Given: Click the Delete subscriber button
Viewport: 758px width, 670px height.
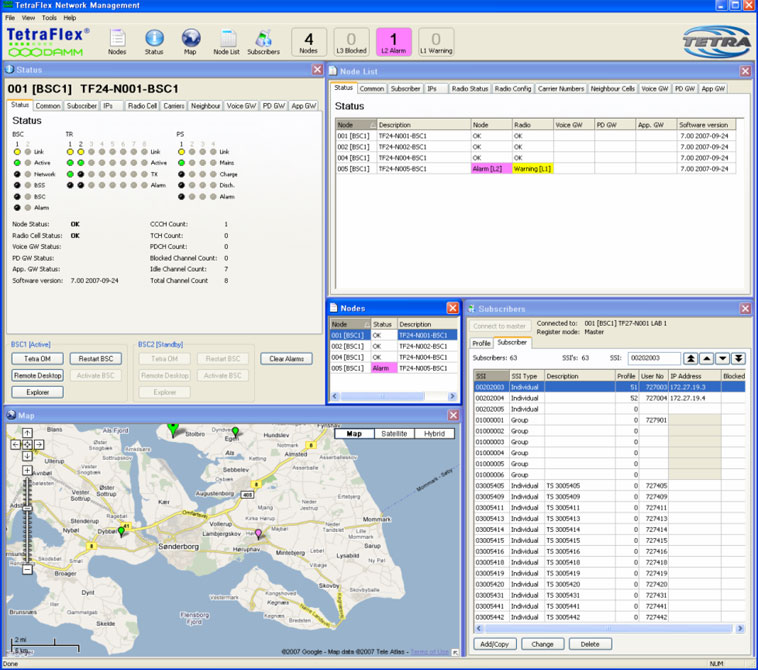Looking at the screenshot, I should (x=590, y=644).
